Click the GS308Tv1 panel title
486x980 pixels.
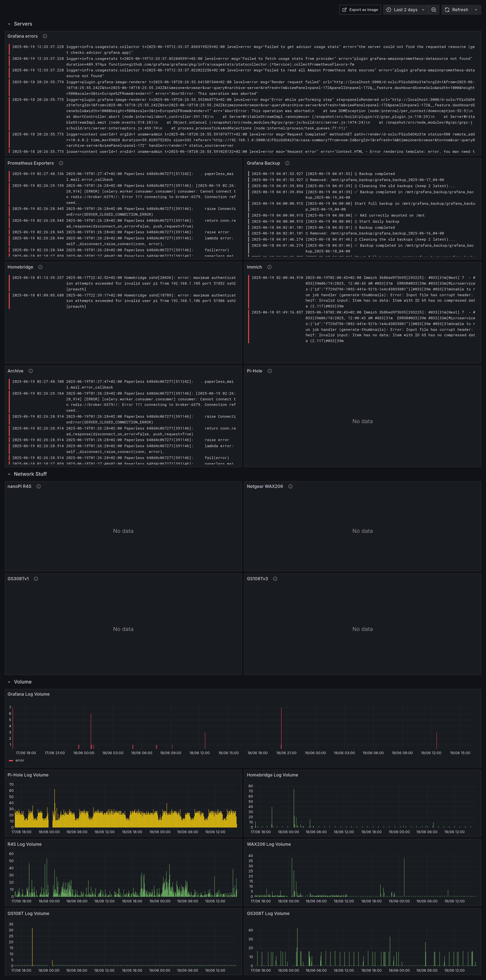(18, 579)
